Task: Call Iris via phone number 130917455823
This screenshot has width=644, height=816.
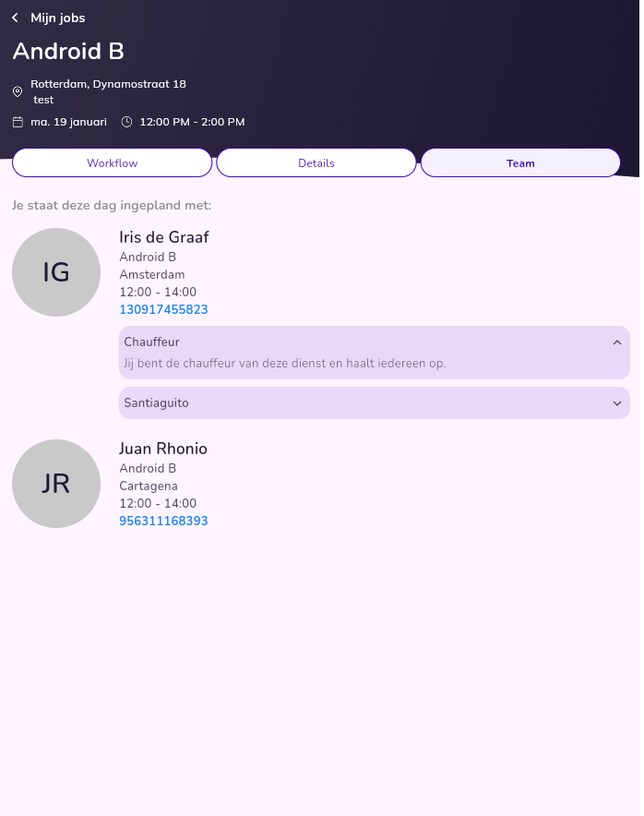Action: click(x=163, y=309)
